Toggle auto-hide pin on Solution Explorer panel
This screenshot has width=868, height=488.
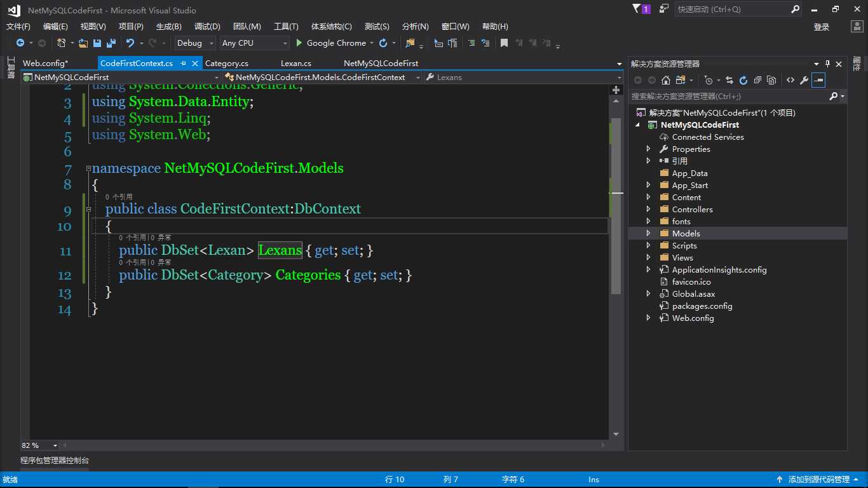(827, 64)
